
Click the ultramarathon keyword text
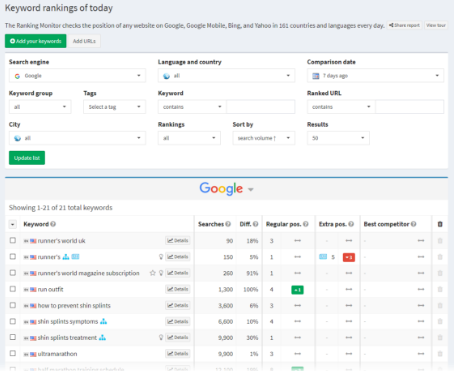point(57,354)
